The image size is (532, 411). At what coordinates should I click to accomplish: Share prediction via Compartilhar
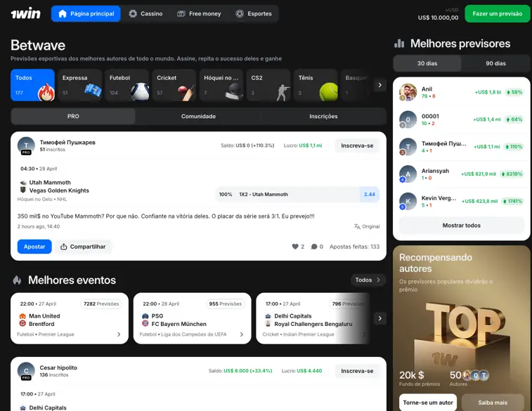pos(83,247)
